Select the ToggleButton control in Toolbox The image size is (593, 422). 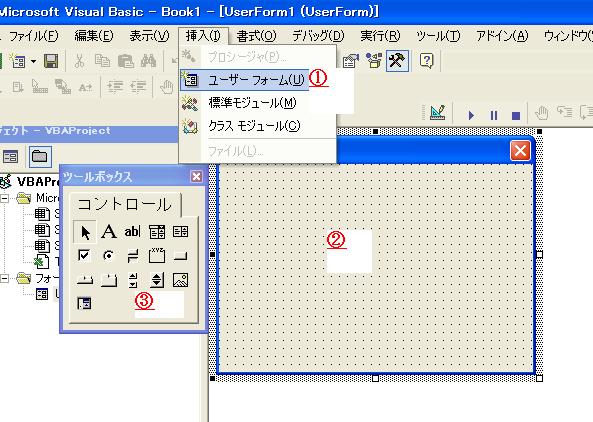pos(133,256)
